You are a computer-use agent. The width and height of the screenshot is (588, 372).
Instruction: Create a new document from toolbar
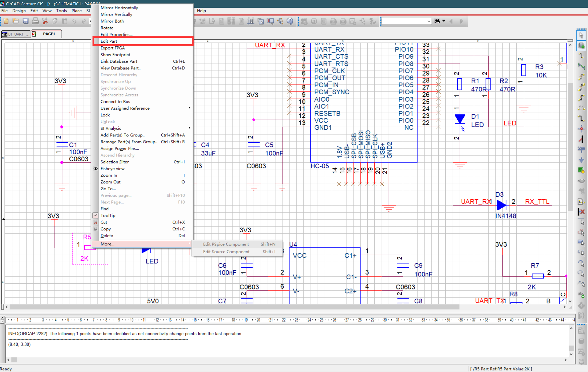point(6,21)
